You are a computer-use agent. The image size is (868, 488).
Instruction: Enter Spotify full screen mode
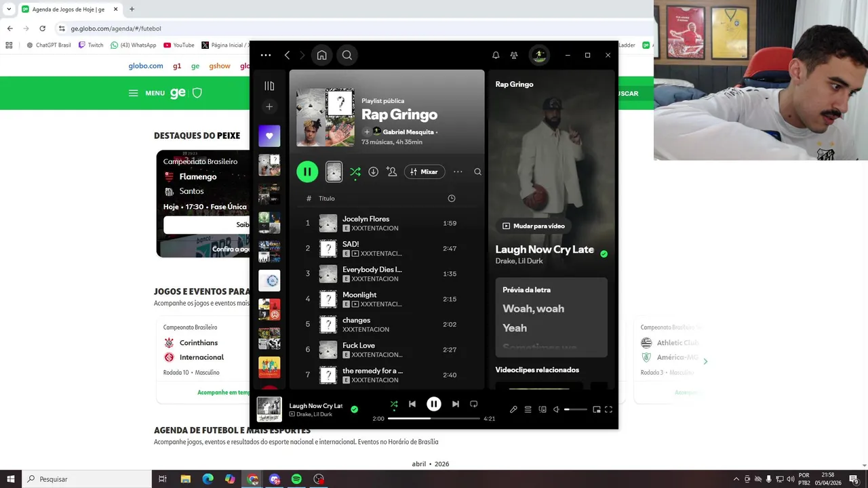[x=608, y=409]
